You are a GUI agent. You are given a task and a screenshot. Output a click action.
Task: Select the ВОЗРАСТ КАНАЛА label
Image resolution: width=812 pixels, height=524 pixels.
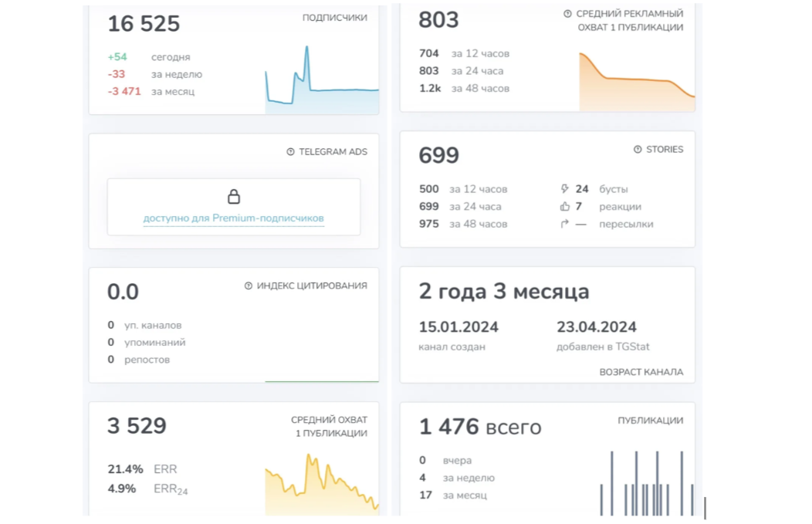pos(641,372)
